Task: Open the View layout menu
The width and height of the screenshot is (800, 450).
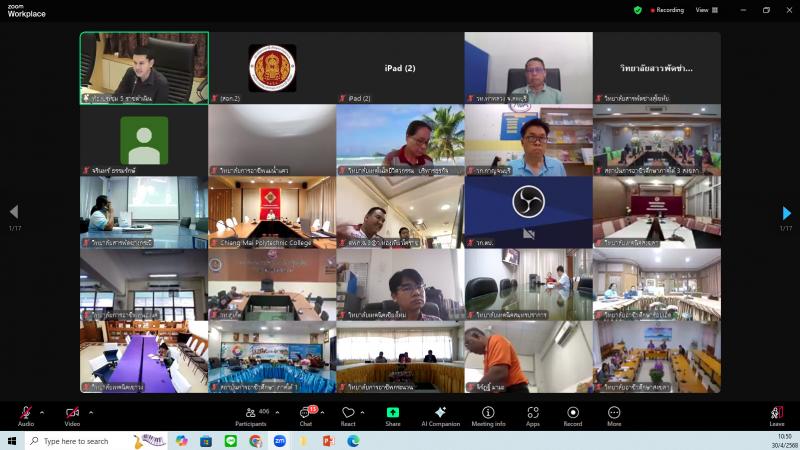Action: [707, 10]
